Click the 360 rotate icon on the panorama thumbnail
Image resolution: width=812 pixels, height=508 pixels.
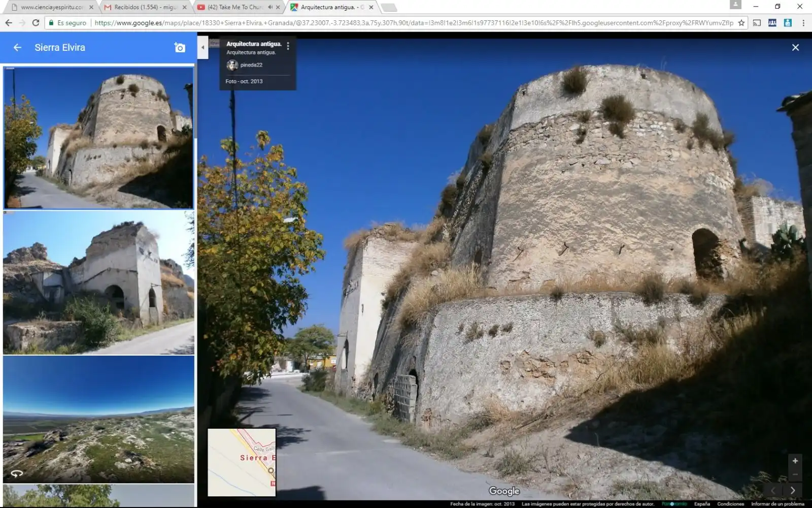click(x=17, y=473)
